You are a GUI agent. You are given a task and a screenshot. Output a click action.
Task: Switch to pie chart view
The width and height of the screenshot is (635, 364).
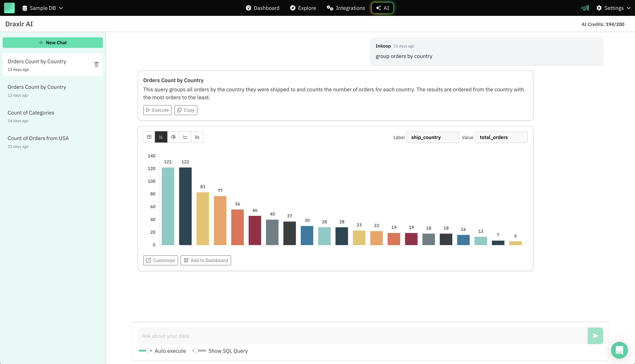pyautogui.click(x=173, y=137)
